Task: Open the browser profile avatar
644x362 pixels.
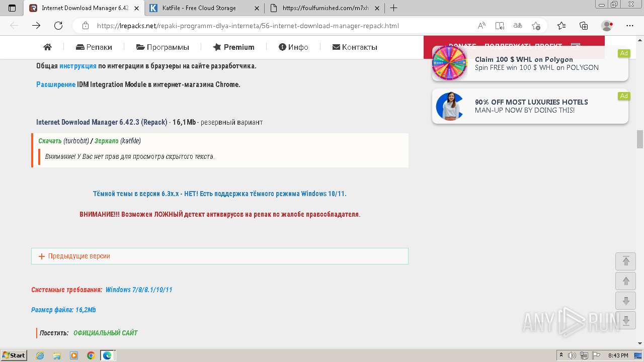Action: pos(607,26)
